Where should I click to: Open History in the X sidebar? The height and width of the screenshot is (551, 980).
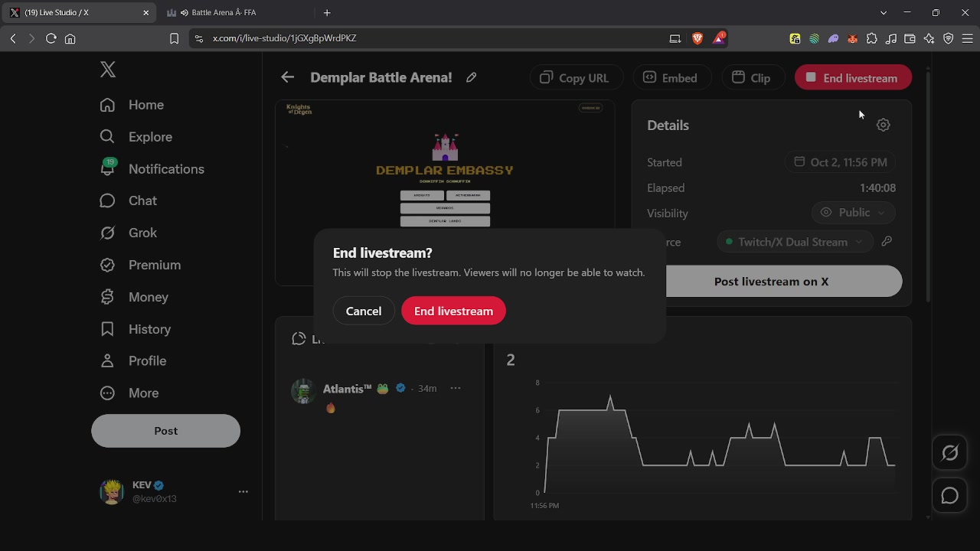(136, 329)
